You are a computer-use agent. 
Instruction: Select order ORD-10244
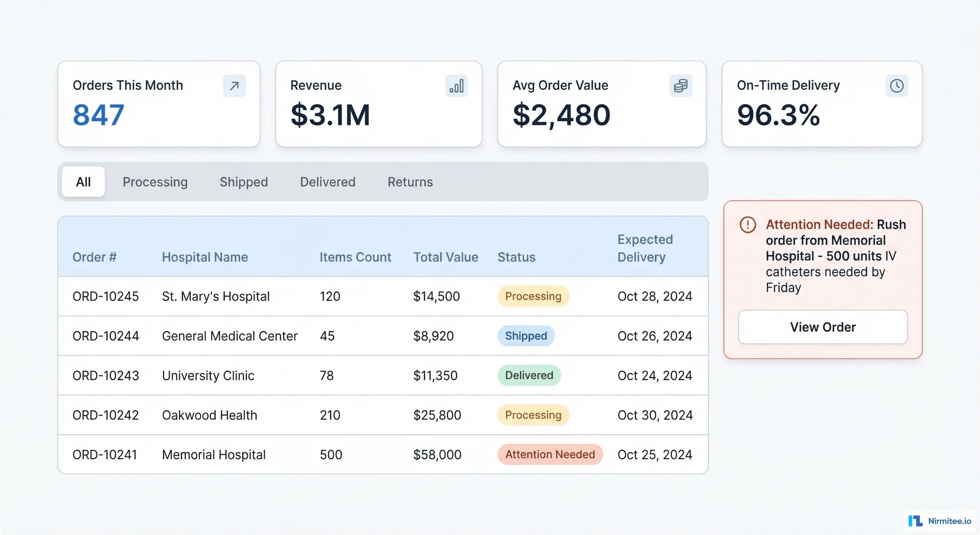pos(106,336)
